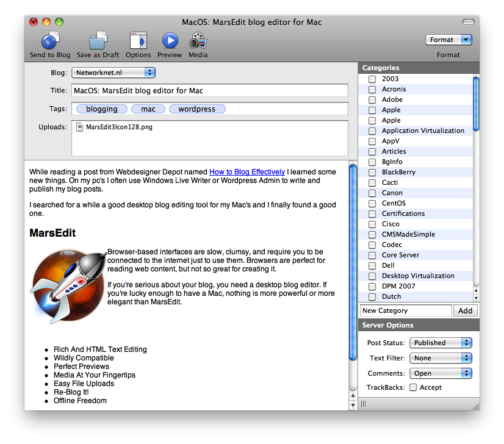
Task: Check the BgInfo category
Action: 372,162
